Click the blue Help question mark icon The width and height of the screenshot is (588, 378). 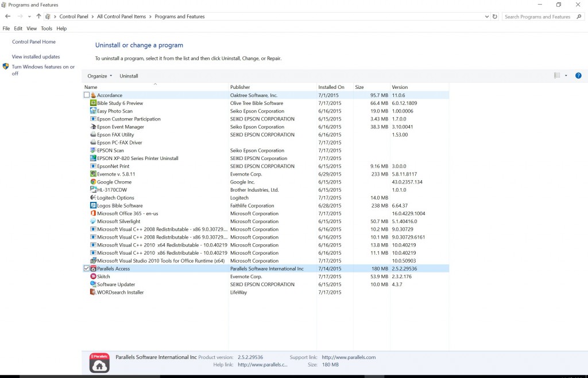click(x=578, y=75)
